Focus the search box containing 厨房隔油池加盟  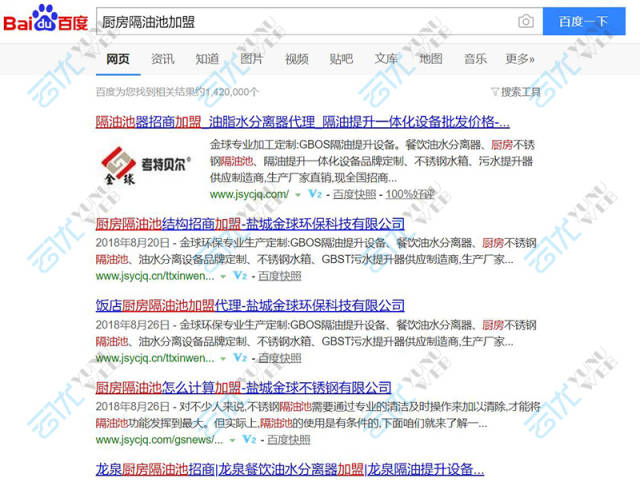pos(319,21)
